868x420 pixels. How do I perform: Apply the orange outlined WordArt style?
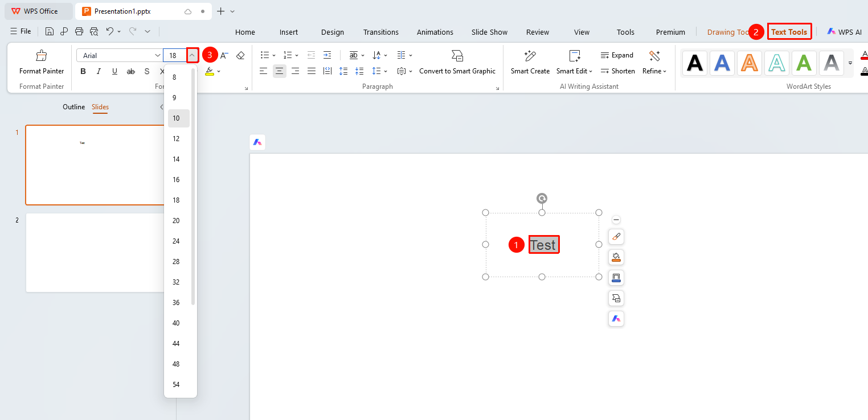click(x=750, y=63)
